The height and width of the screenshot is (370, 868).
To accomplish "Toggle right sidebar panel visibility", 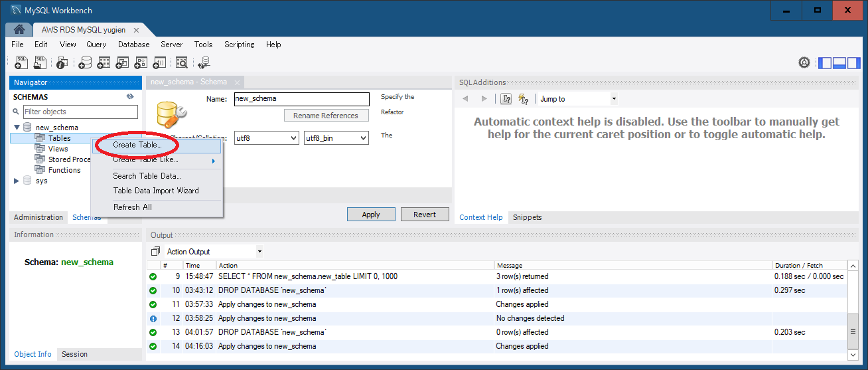I will point(853,62).
